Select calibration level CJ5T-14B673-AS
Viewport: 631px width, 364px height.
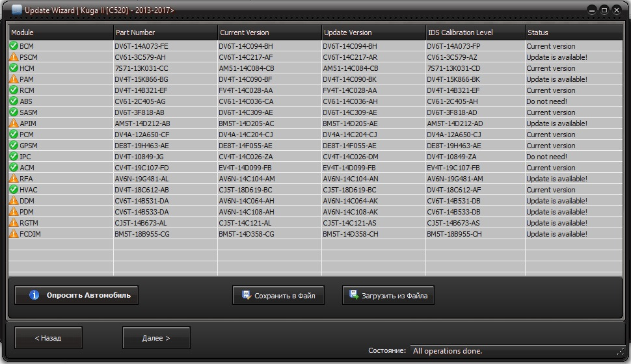[453, 223]
